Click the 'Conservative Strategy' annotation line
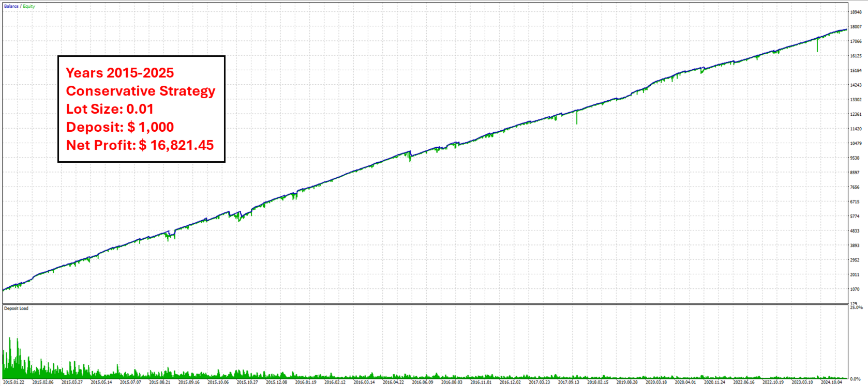The height and width of the screenshot is (386, 868). tap(141, 91)
